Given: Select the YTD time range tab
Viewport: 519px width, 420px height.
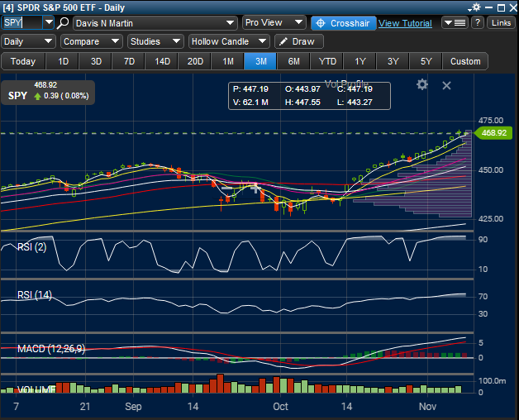Looking at the screenshot, I should (x=327, y=61).
